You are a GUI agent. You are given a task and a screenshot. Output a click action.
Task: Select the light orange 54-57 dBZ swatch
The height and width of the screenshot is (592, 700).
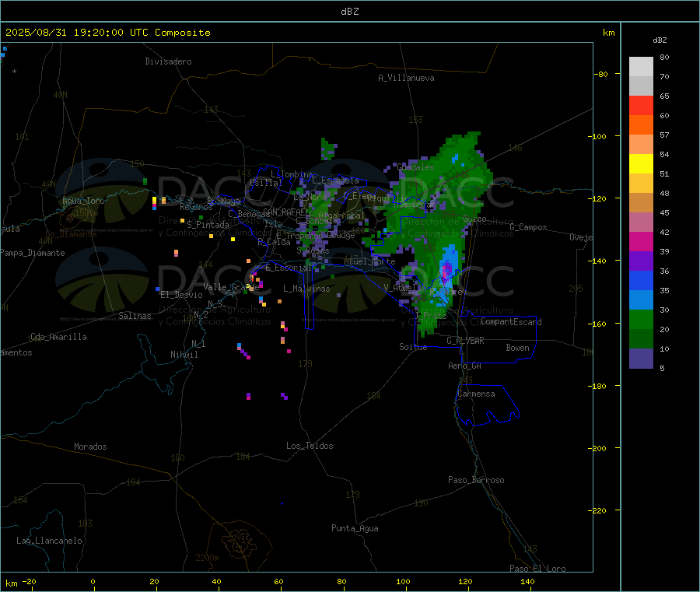click(x=641, y=144)
